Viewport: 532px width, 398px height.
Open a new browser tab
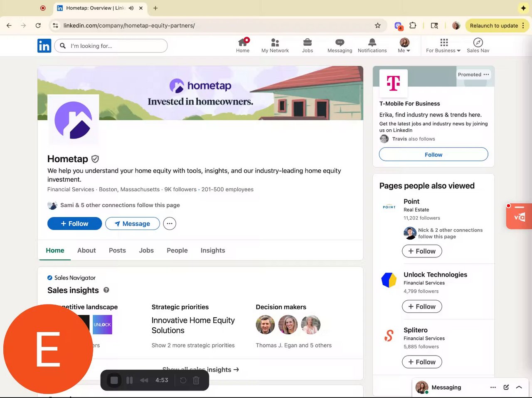[155, 8]
